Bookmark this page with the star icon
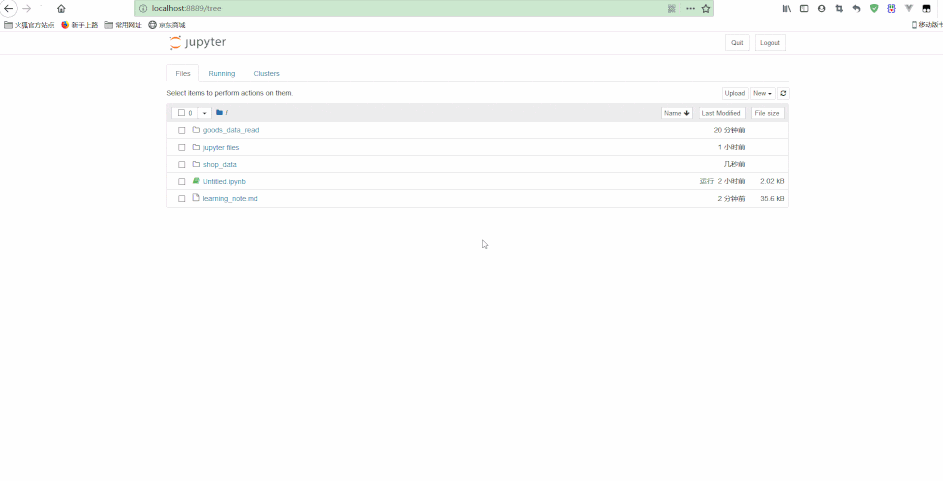This screenshot has height=481, width=943. (x=706, y=8)
